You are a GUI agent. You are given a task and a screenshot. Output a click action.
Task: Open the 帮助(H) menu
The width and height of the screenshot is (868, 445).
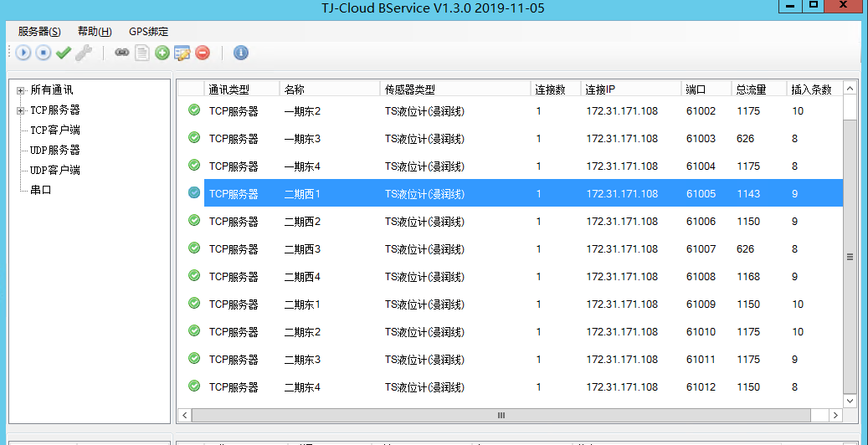95,32
